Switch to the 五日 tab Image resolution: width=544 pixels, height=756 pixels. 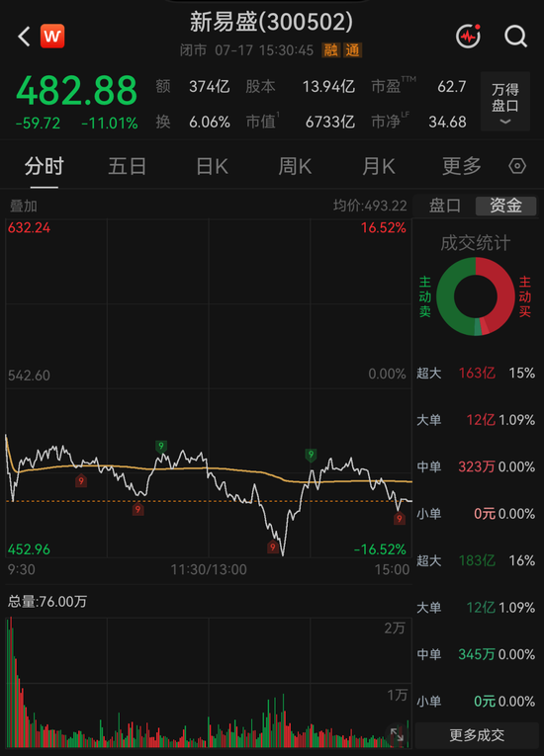point(128,166)
